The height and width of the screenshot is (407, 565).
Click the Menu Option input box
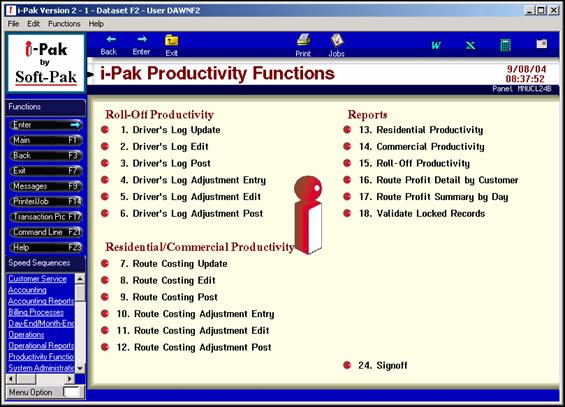tap(73, 392)
